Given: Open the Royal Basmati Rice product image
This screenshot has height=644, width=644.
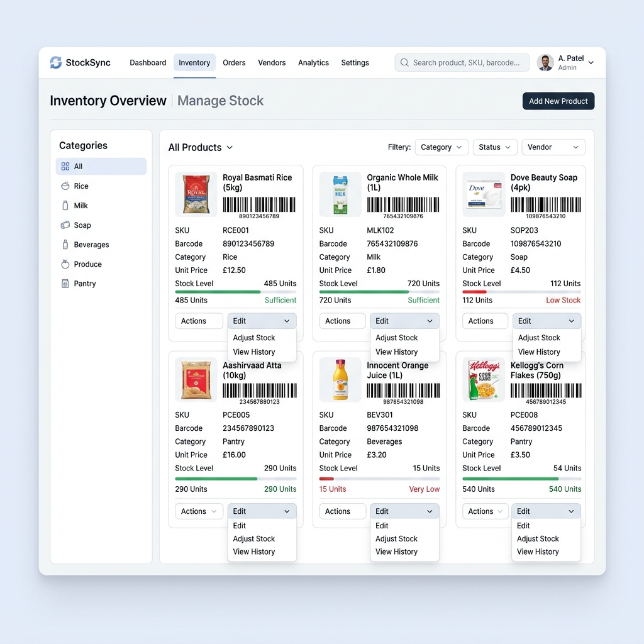Looking at the screenshot, I should (x=196, y=194).
